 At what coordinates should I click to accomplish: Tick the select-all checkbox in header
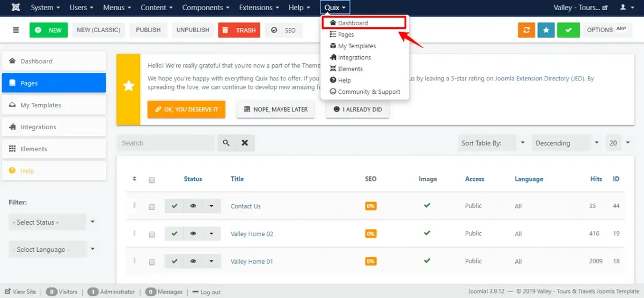[152, 180]
